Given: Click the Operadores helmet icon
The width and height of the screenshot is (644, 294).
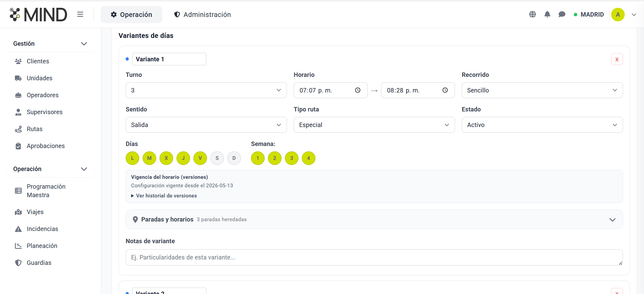Looking at the screenshot, I should [x=18, y=95].
